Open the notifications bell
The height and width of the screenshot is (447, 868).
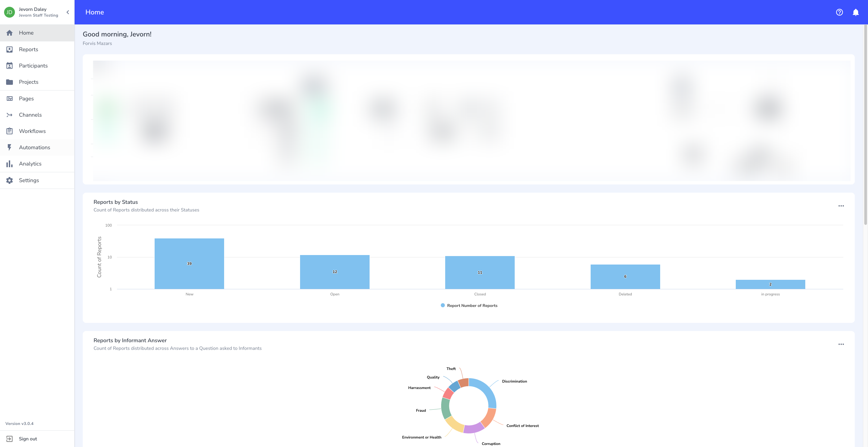coord(855,12)
